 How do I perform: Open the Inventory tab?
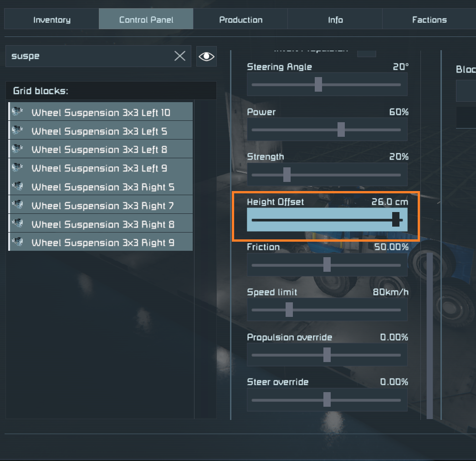pyautogui.click(x=52, y=20)
